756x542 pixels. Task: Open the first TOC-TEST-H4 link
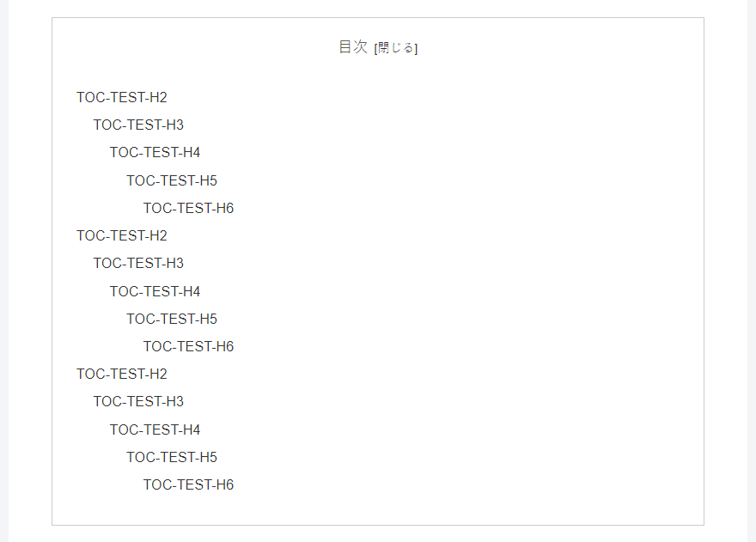(155, 152)
